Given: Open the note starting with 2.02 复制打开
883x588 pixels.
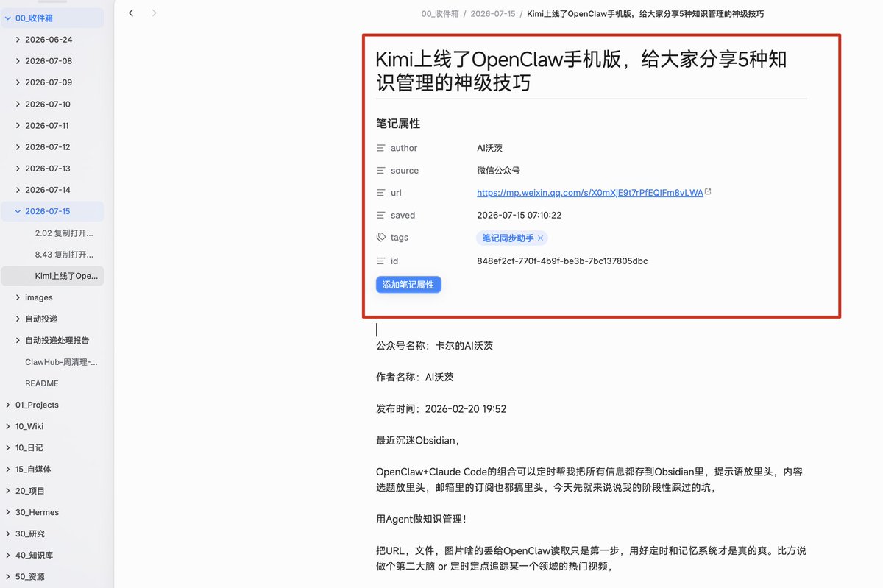Looking at the screenshot, I should [64, 233].
